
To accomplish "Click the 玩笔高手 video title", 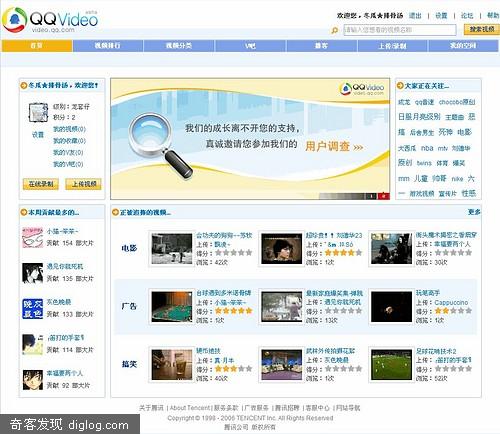I will pos(428,293).
